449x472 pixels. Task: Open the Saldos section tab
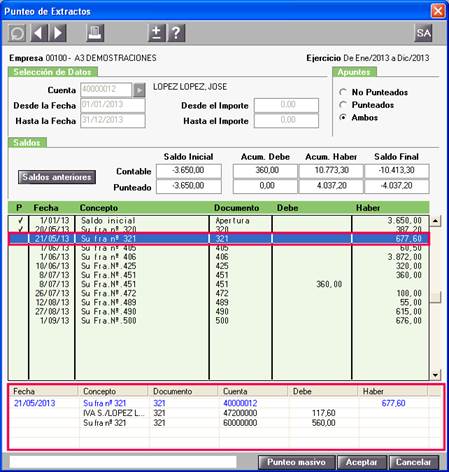coord(27,143)
